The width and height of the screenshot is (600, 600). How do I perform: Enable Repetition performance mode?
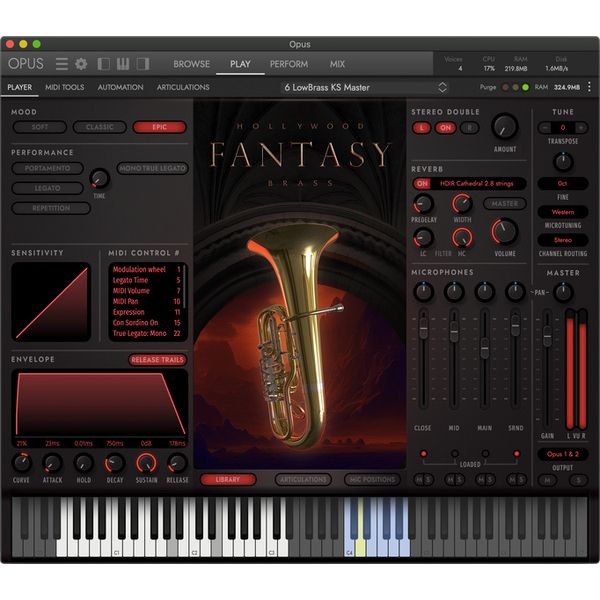coord(51,208)
